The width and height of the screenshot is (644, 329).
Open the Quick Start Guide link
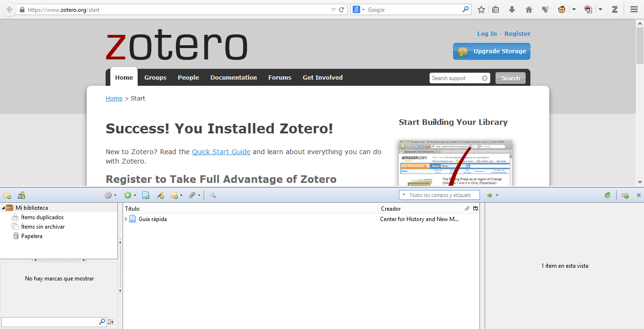(x=221, y=151)
